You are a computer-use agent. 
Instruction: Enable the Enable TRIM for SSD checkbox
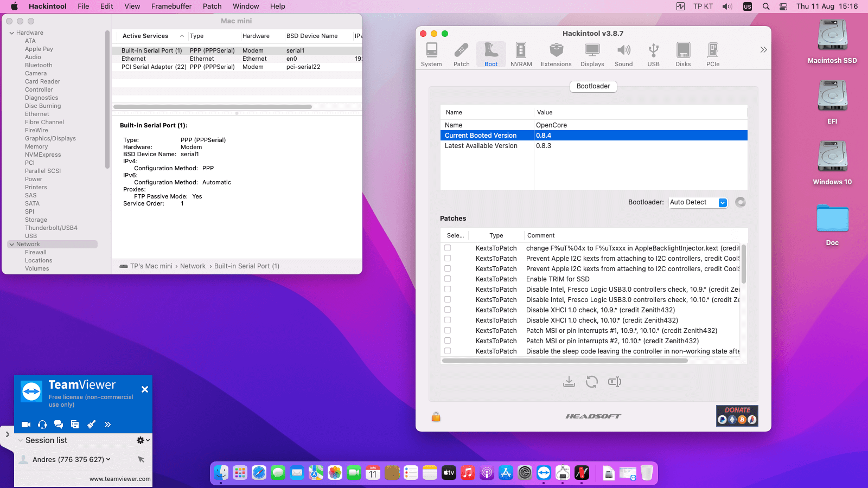pos(448,279)
